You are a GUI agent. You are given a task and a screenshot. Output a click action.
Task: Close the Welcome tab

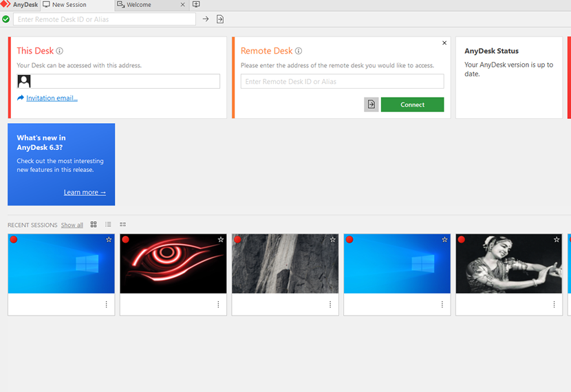click(183, 5)
